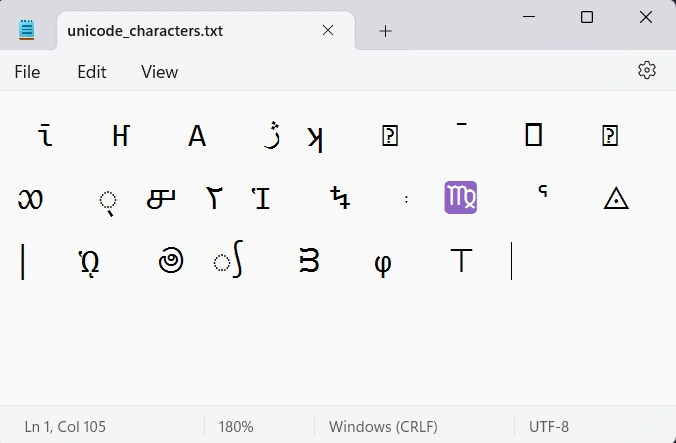Click the spiral swirl character
This screenshot has width=676, height=443.
click(x=171, y=260)
